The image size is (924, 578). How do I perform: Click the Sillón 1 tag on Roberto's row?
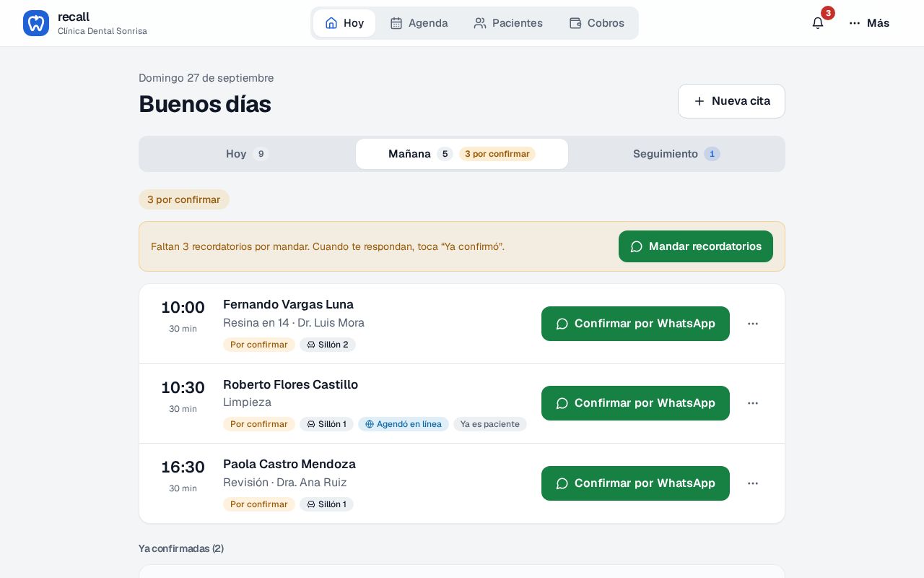click(326, 424)
